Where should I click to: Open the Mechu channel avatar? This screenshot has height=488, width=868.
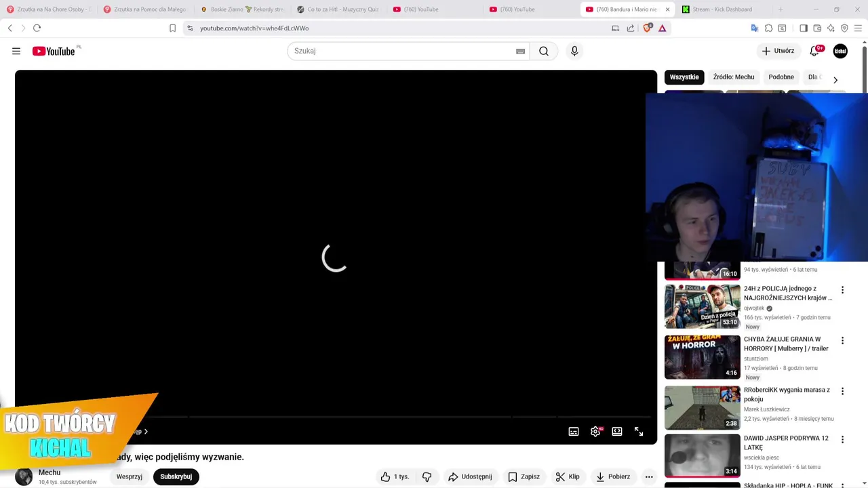point(24,477)
